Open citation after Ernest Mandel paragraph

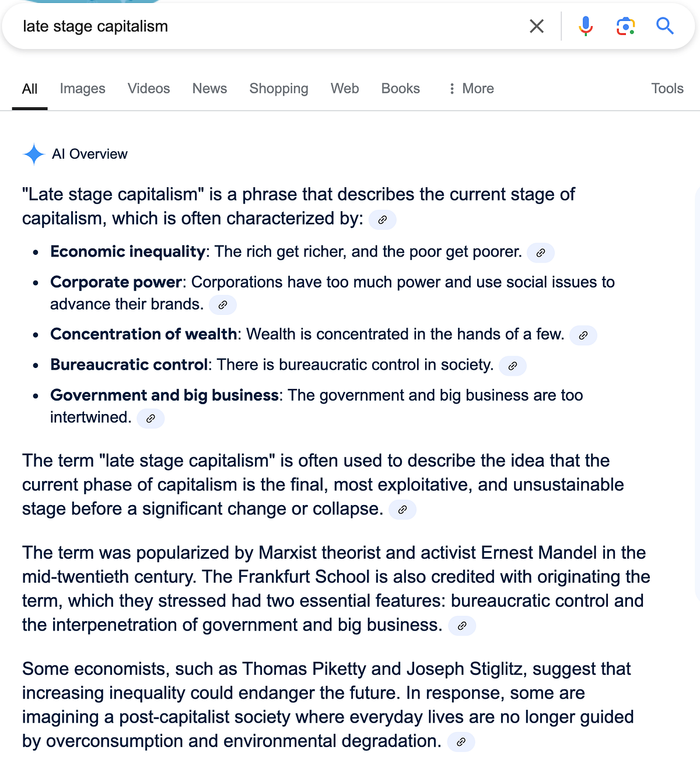coord(462,626)
